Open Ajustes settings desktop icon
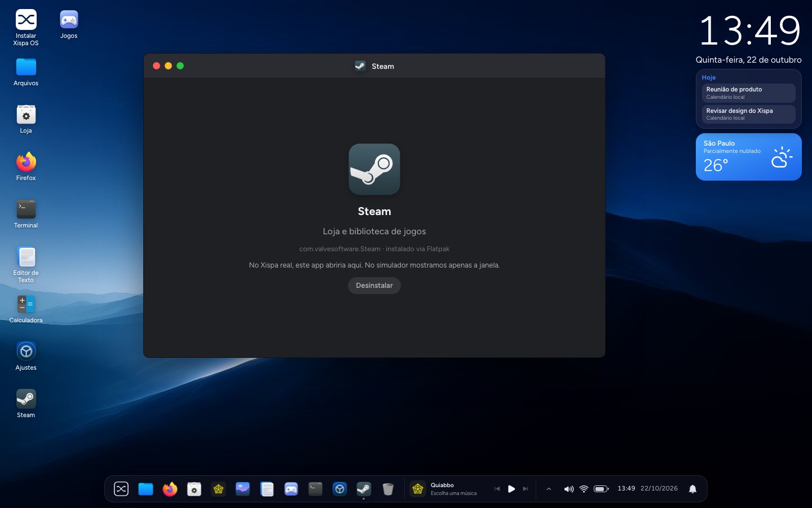 (26, 356)
